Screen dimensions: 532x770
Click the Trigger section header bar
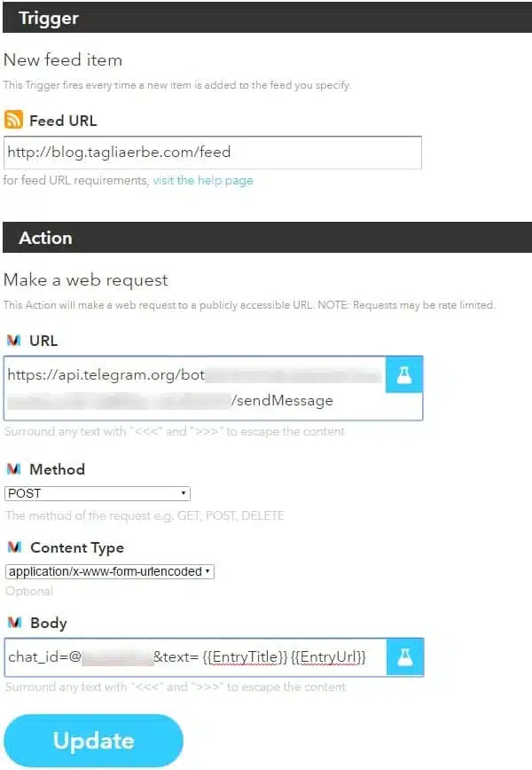tap(266, 17)
